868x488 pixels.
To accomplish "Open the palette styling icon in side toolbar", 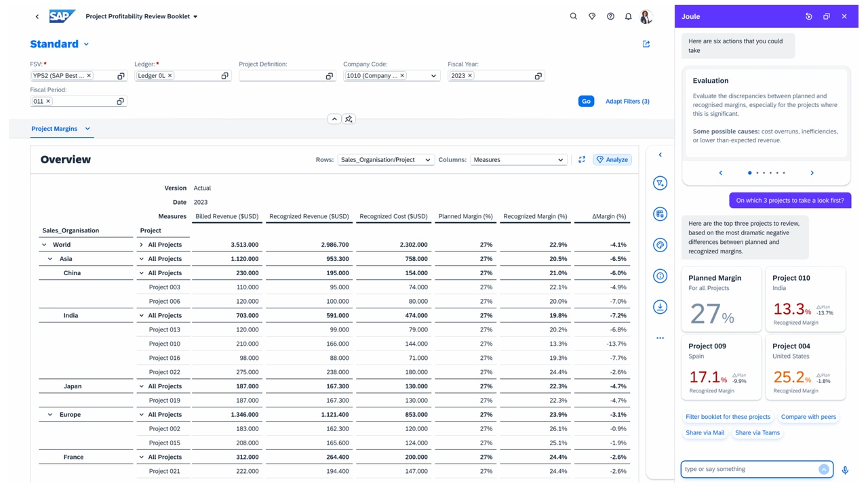I will coord(660,245).
